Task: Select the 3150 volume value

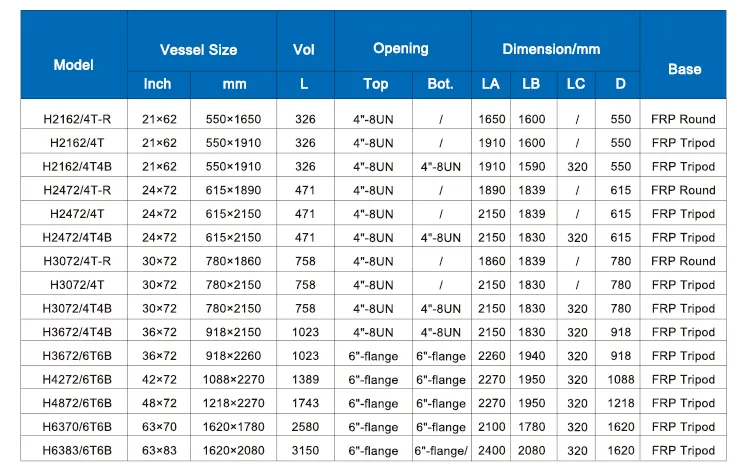Action: (x=305, y=451)
